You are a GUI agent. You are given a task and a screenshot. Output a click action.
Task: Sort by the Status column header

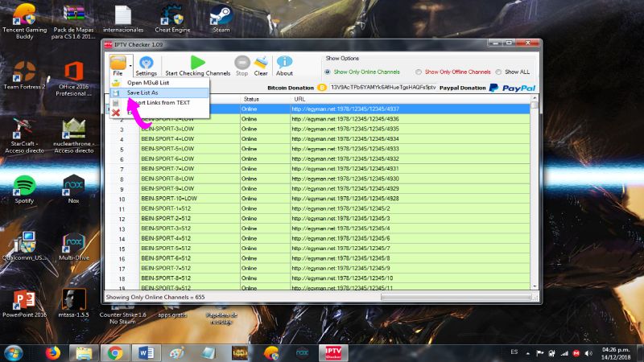click(266, 99)
